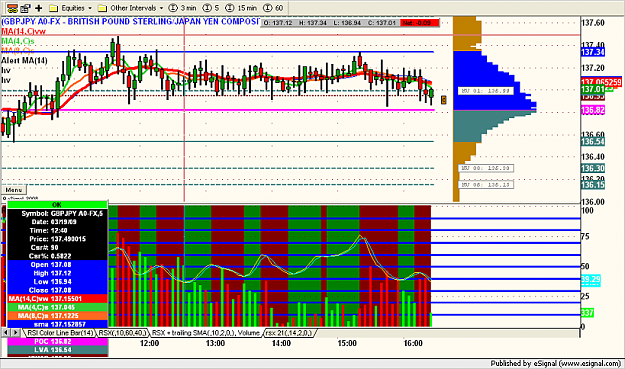Click the 337 green volume value label

tap(587, 313)
